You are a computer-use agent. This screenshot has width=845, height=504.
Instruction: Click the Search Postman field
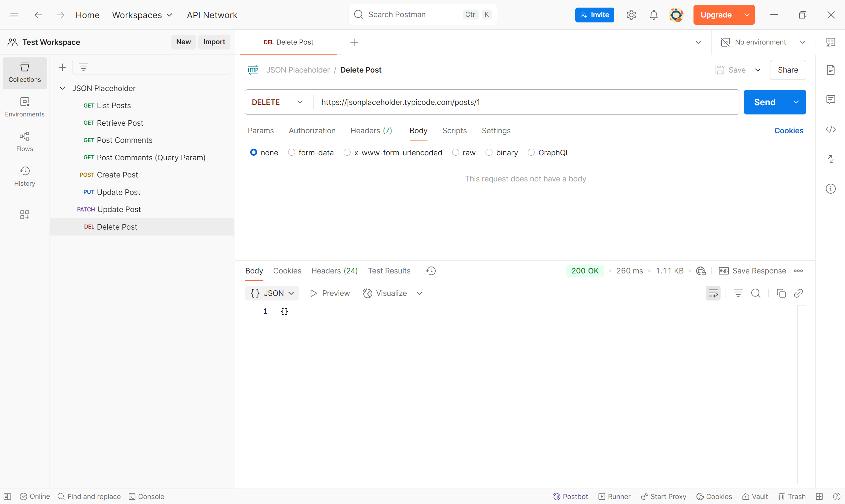coord(423,15)
